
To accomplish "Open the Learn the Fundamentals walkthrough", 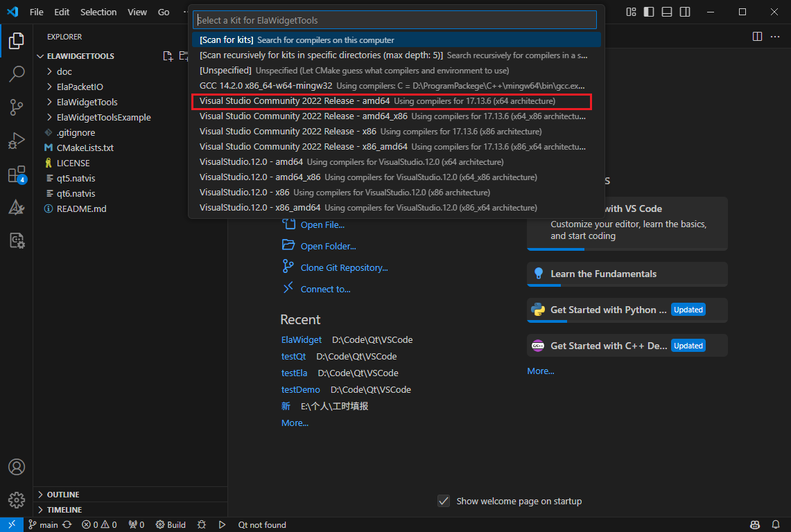I will point(627,274).
